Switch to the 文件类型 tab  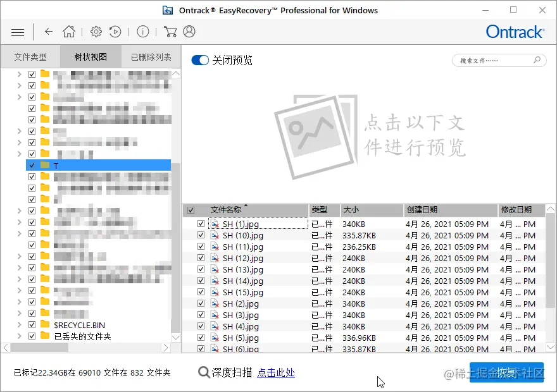pos(30,57)
